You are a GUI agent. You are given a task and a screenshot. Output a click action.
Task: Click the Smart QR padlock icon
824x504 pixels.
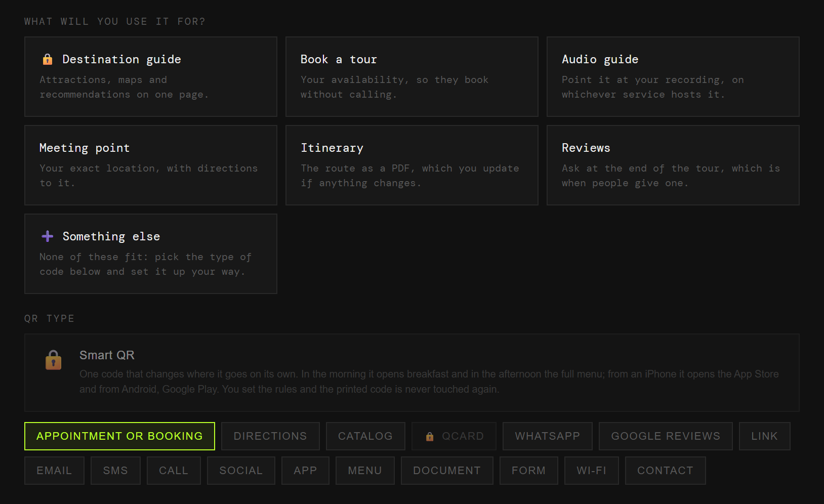53,360
